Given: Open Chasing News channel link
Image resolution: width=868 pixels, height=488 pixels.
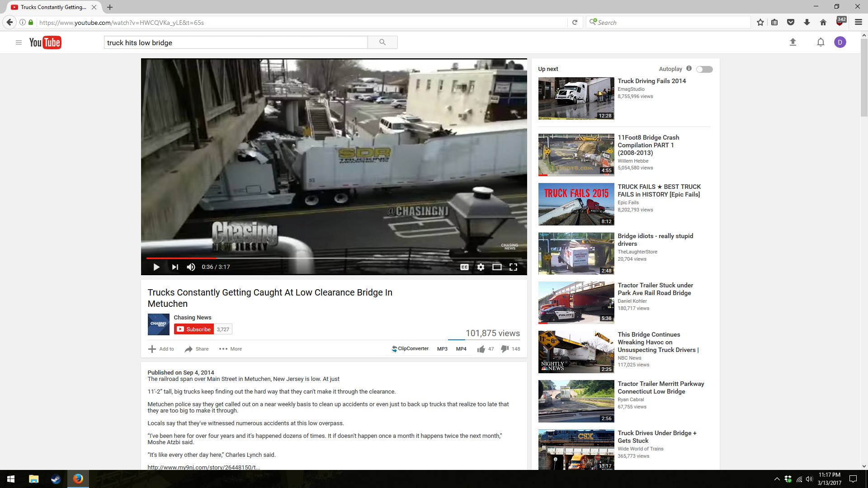Looking at the screenshot, I should [193, 318].
